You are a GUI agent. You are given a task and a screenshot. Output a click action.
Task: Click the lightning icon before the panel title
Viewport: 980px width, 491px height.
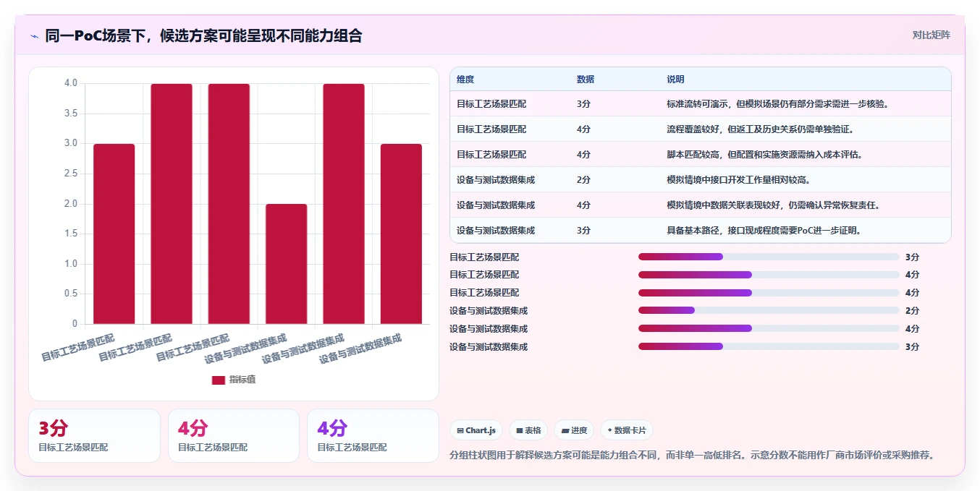[x=34, y=36]
